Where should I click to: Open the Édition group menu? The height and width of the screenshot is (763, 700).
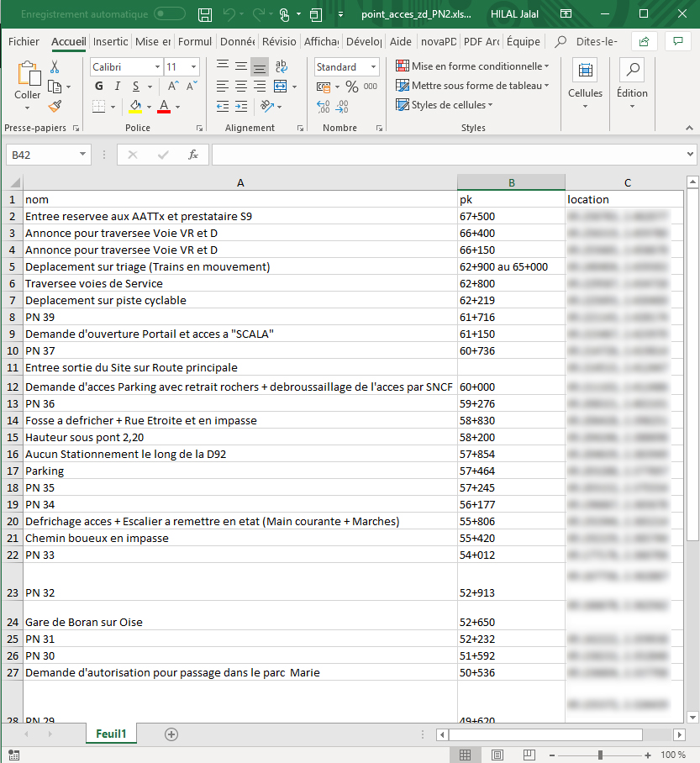tap(632, 84)
